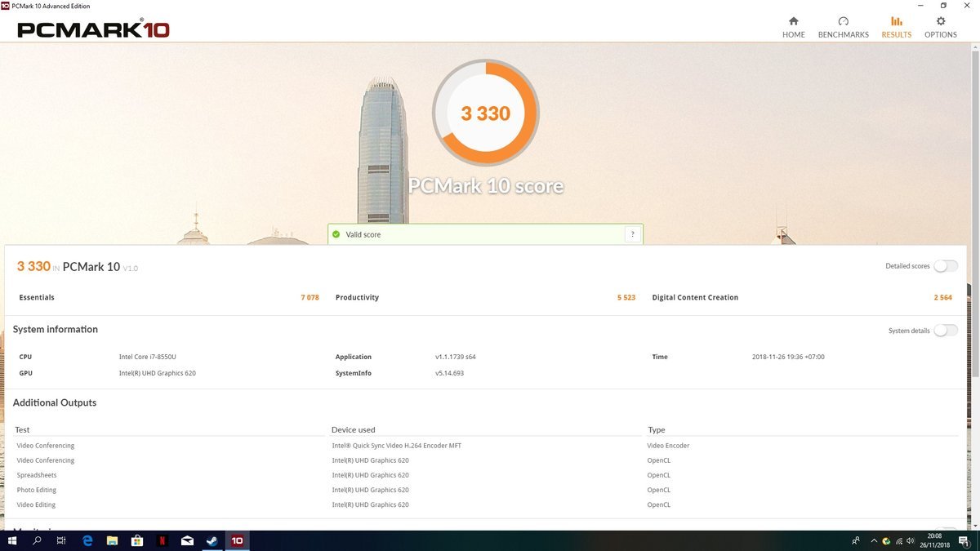Select the Video Editing row

tap(486, 504)
